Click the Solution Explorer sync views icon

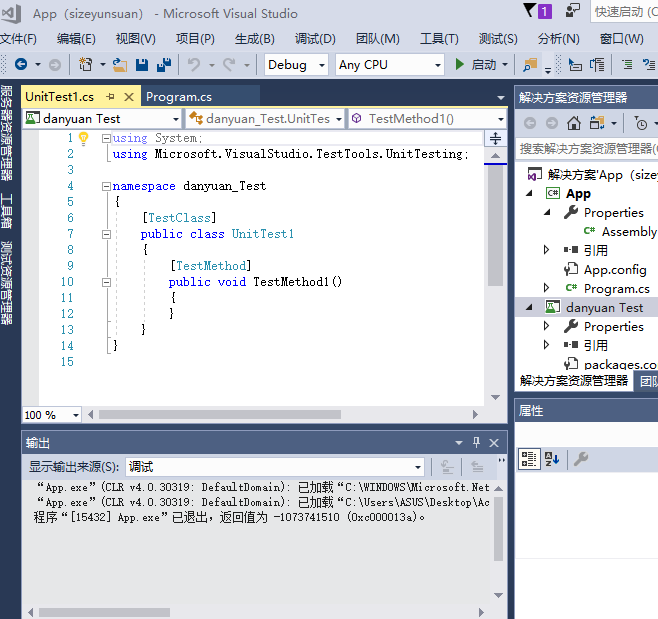(x=597, y=123)
